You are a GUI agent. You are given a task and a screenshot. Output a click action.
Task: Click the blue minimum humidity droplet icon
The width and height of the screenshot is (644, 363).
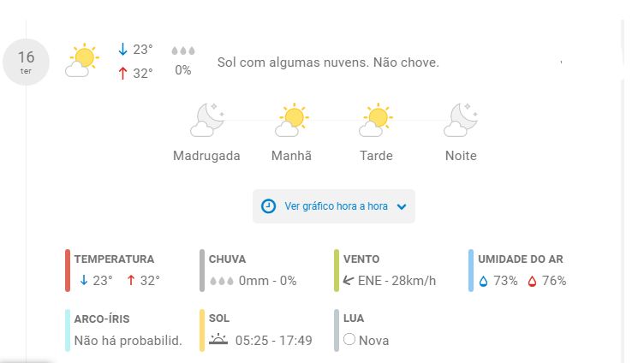click(483, 281)
